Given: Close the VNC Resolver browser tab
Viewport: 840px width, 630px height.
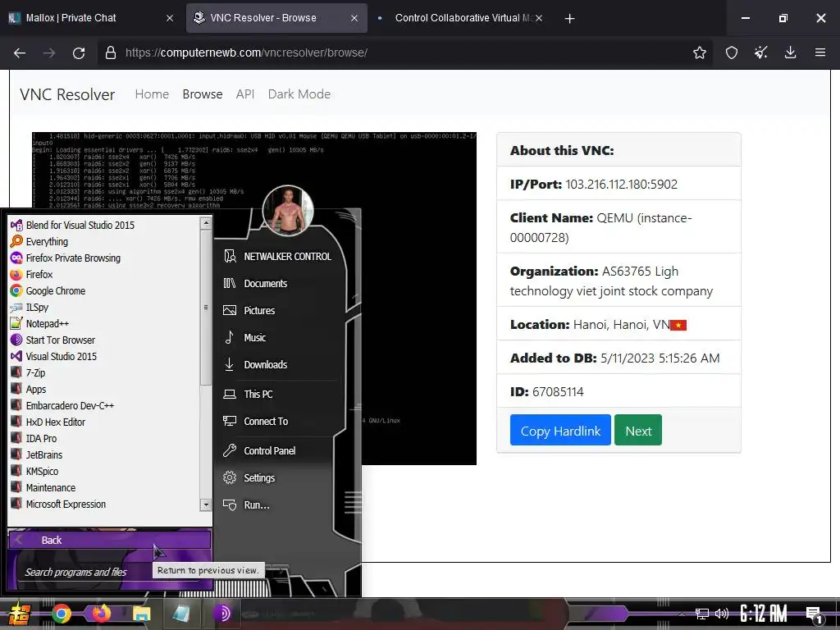Looking at the screenshot, I should [x=354, y=18].
